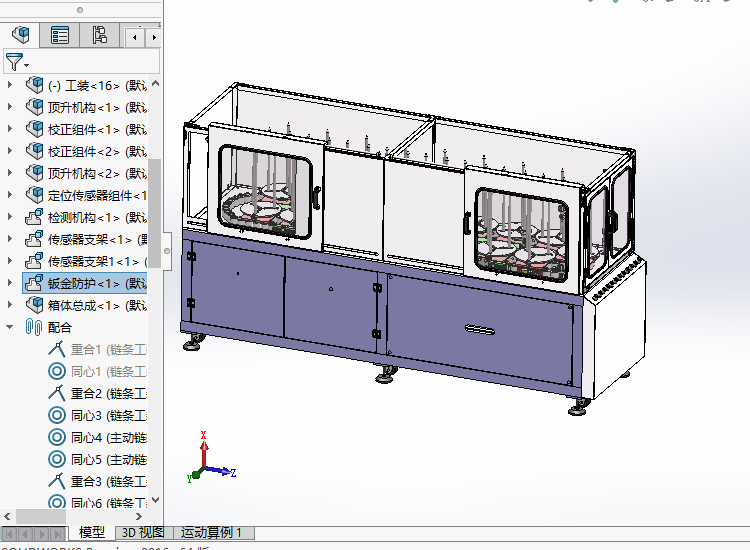750x550 pixels.
Task: Click the 同心4 concentric mate icon
Action: 57,437
